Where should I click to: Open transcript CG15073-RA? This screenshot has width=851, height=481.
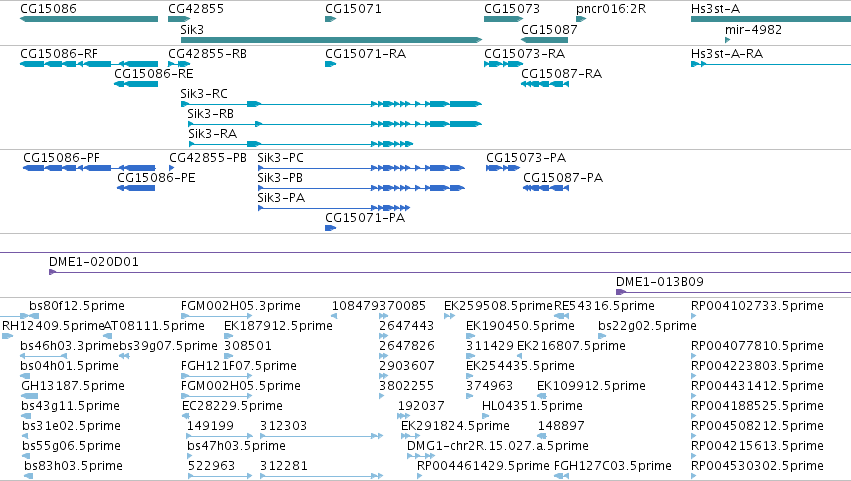[524, 54]
